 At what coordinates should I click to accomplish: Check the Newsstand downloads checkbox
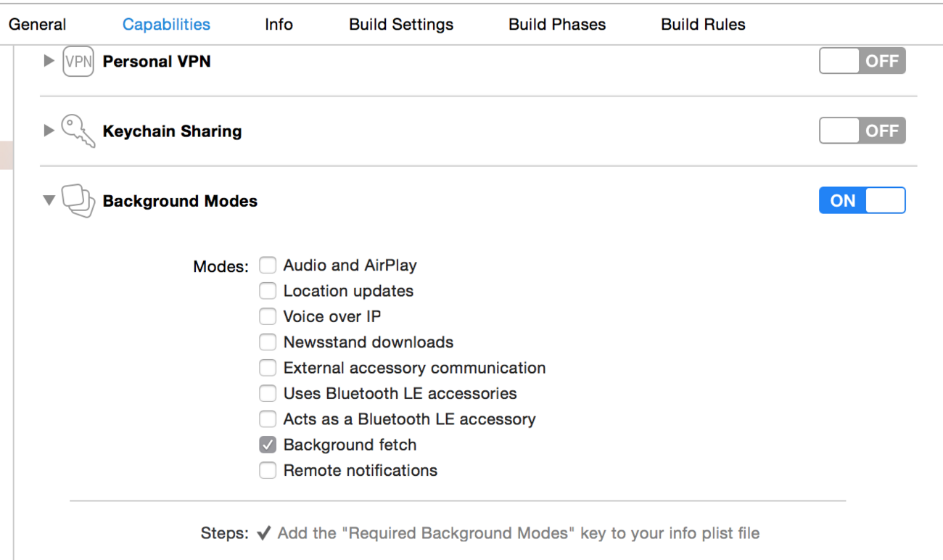(268, 342)
